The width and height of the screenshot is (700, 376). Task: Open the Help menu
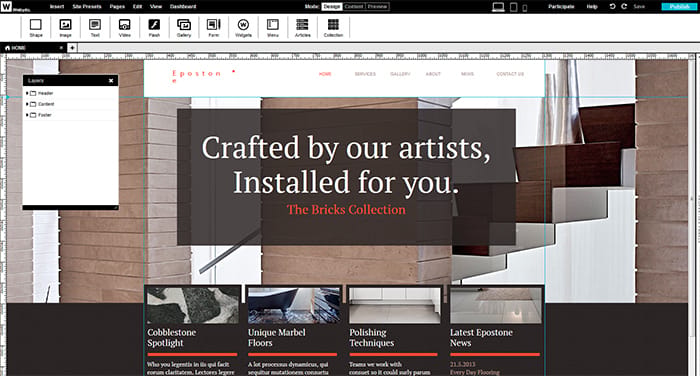[x=592, y=6]
